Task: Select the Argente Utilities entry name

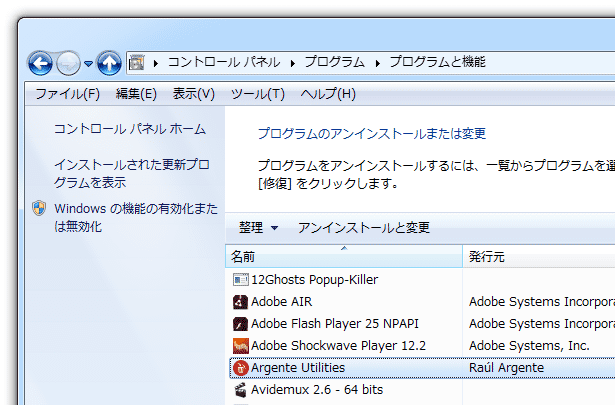Action: click(x=298, y=367)
